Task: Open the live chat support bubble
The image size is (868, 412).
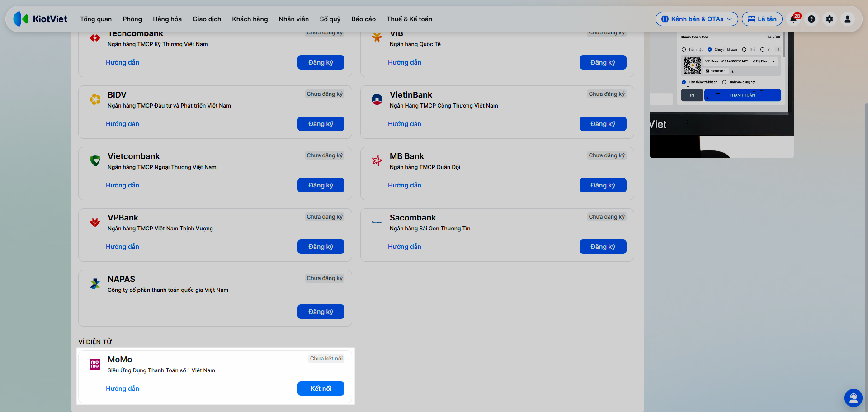Action: (x=854, y=398)
